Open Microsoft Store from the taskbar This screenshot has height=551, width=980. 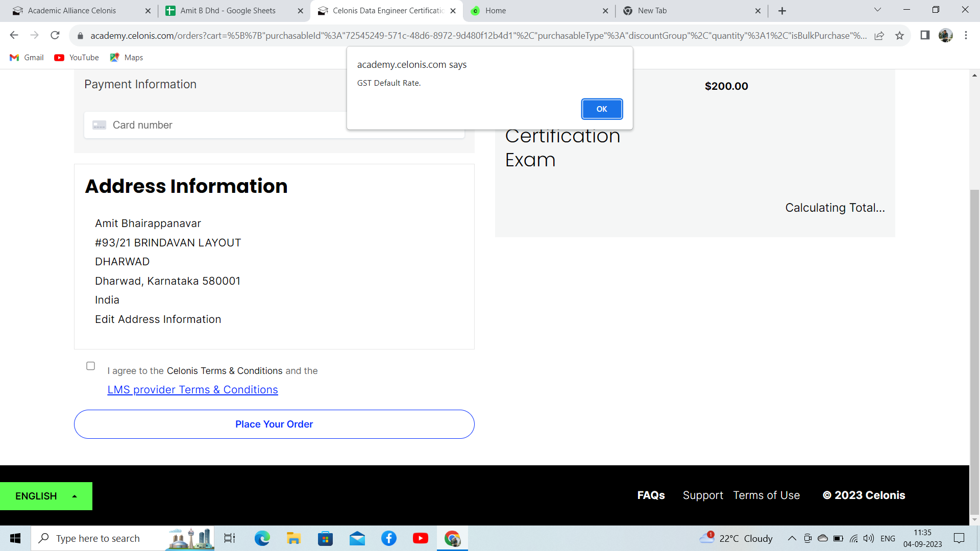coord(325,538)
